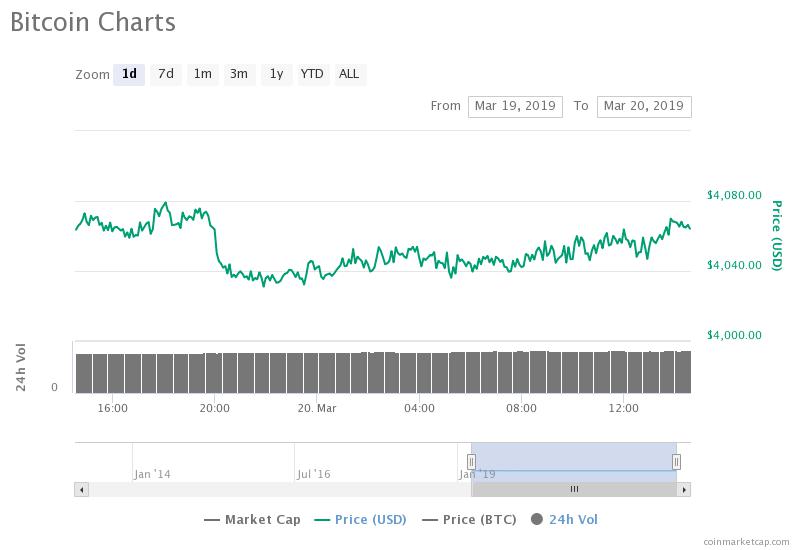
Task: Edit the To date field
Action: click(644, 106)
